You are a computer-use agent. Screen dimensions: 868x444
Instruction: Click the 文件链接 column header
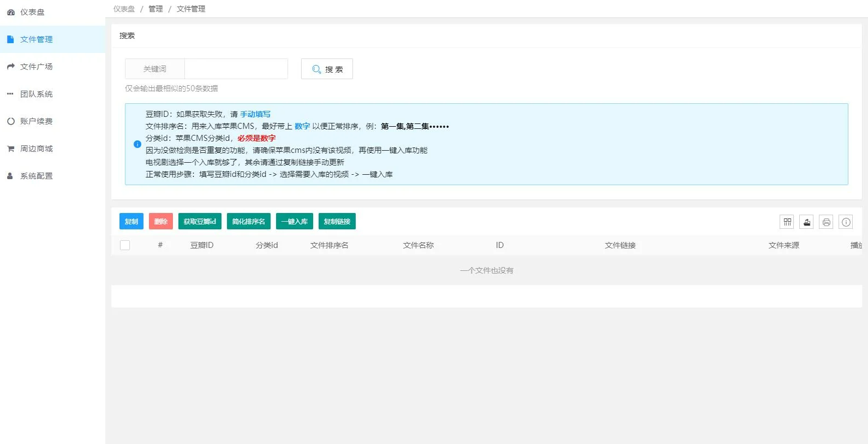click(x=620, y=245)
